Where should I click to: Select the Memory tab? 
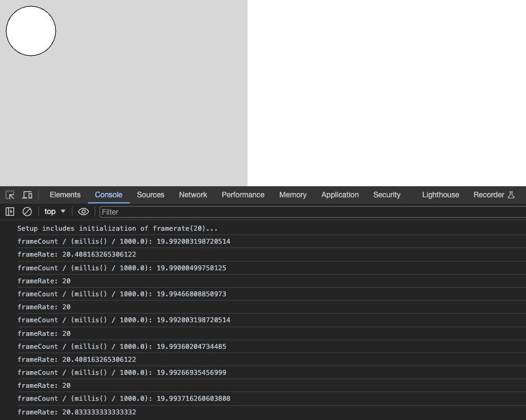click(x=292, y=195)
